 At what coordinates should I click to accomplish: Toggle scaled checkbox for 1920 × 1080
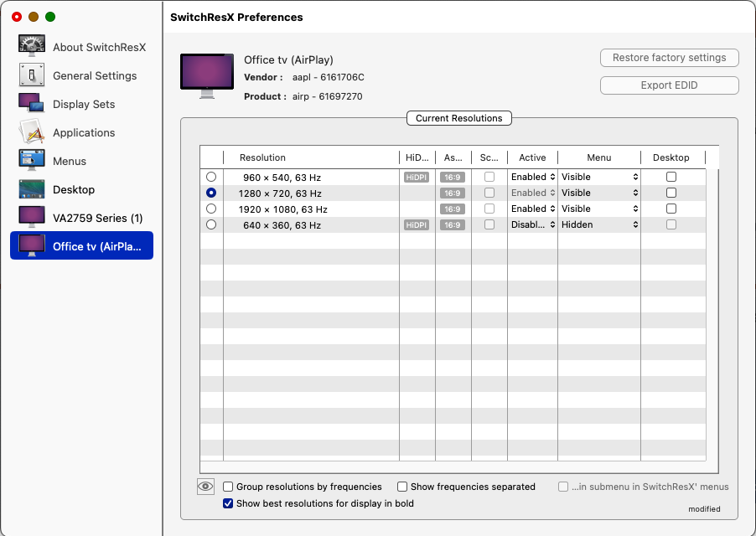click(489, 209)
